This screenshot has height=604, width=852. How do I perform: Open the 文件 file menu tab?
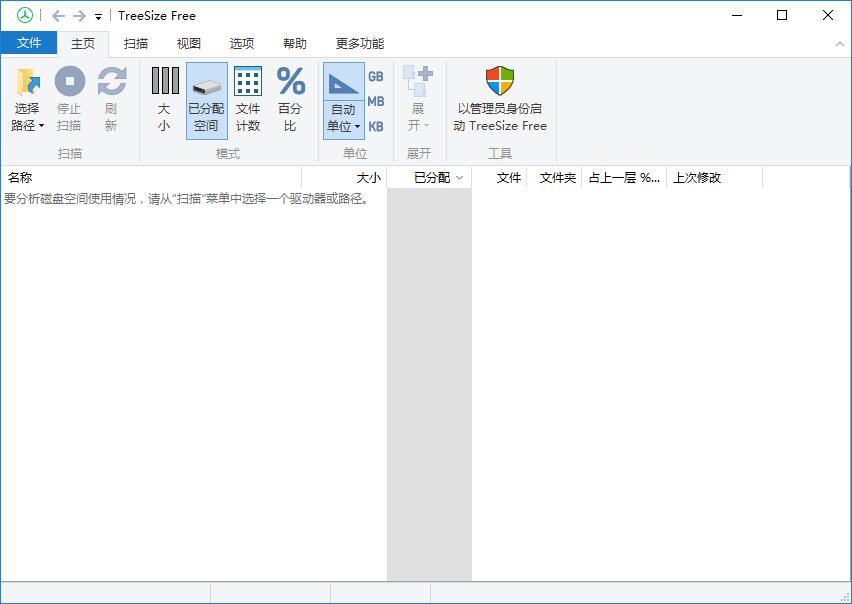[28, 43]
